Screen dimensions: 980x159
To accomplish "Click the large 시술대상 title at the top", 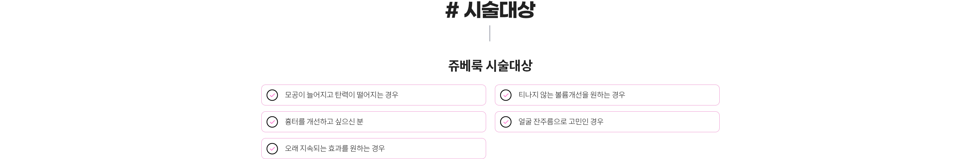I will (499, 10).
